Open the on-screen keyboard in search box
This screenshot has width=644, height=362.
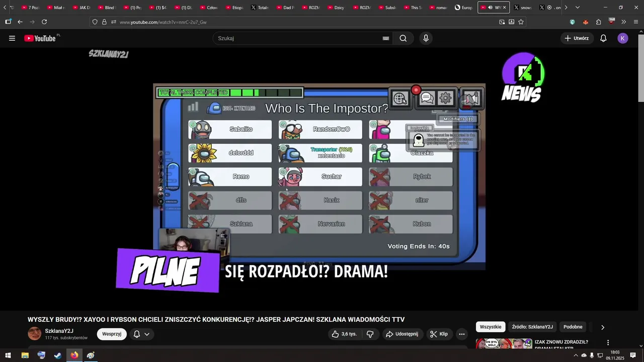click(x=386, y=38)
